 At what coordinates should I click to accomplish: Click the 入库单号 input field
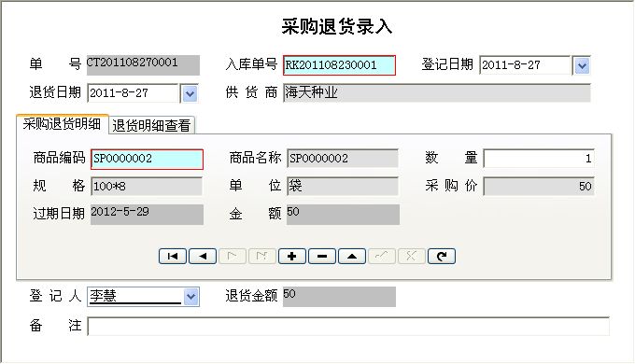pos(339,65)
